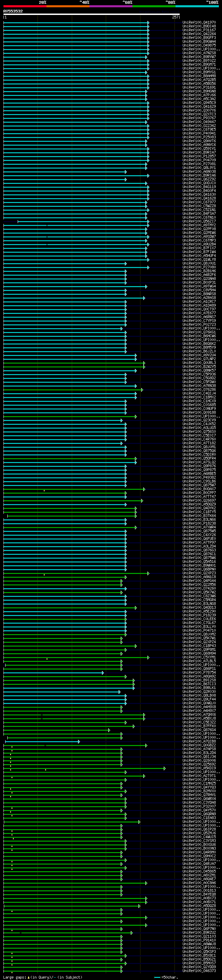The image size is (222, 980).
Task: Select hit UniRef100_Q41970
Action: click(199, 23)
